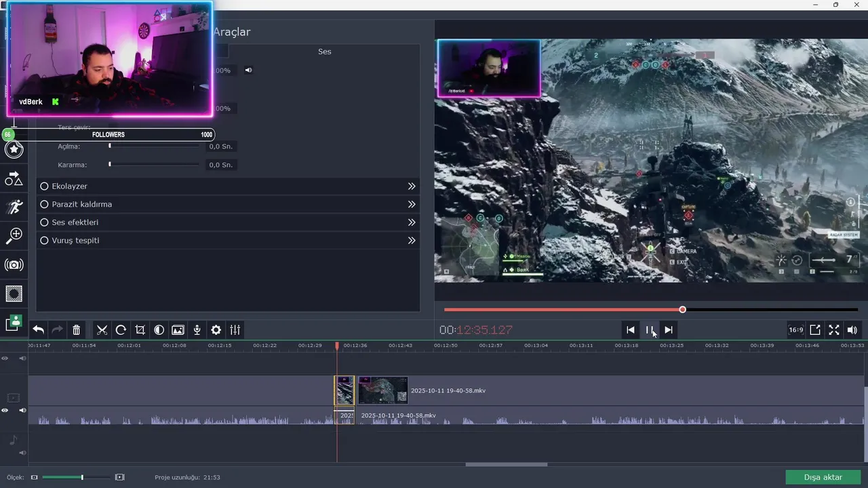Click the red playhead marker on ruler
Screen dimensions: 868x488
coord(337,346)
